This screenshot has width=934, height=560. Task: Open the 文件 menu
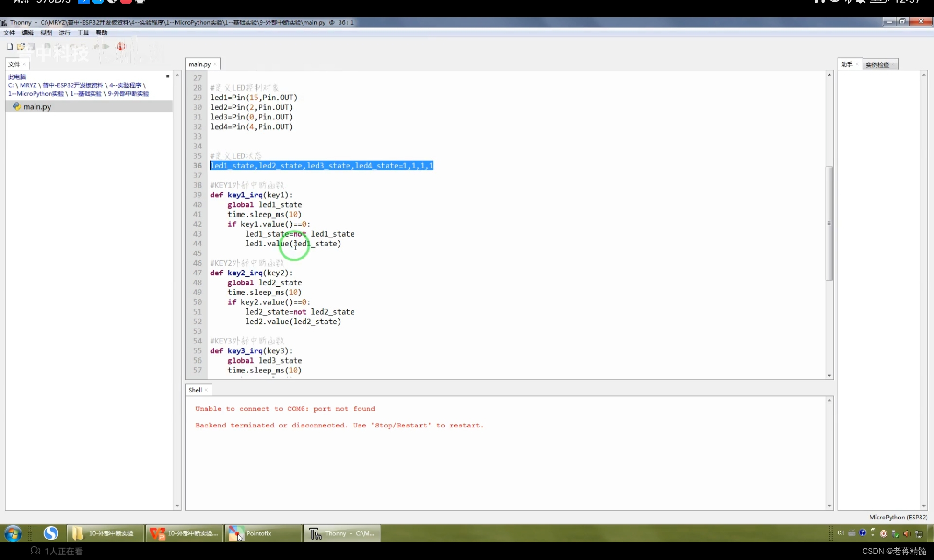pos(10,32)
